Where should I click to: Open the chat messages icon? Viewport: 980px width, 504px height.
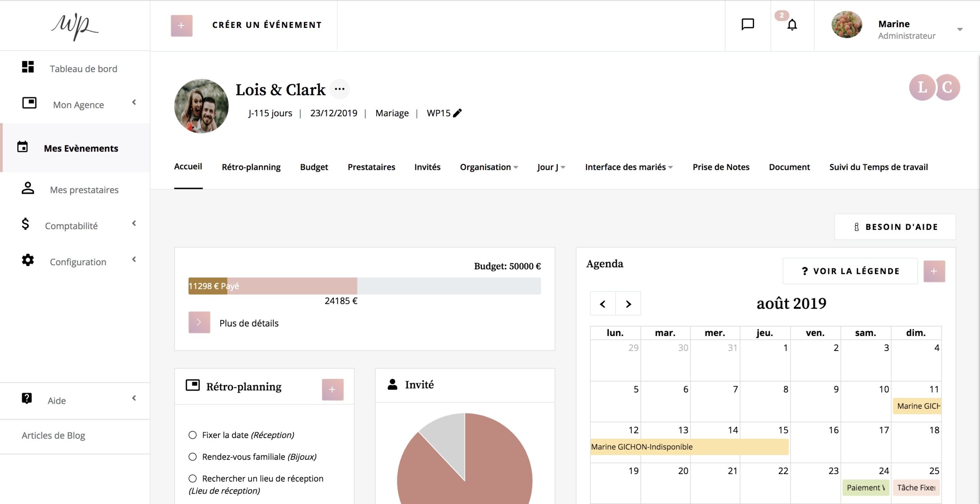tap(747, 24)
